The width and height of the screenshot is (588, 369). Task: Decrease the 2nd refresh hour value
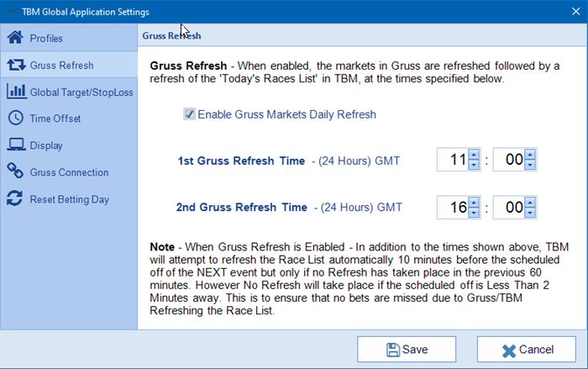pyautogui.click(x=474, y=213)
